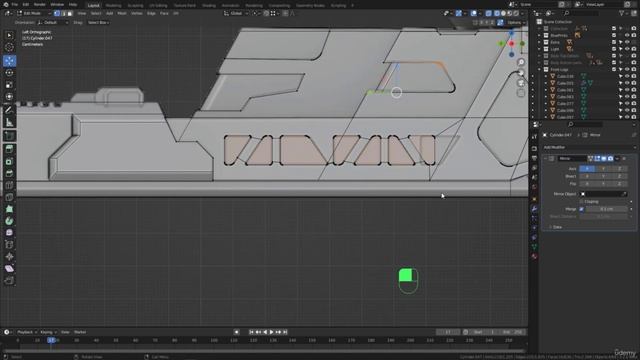Switch to the UV Editing workspace tab
This screenshot has height=360, width=640.
[x=158, y=5]
